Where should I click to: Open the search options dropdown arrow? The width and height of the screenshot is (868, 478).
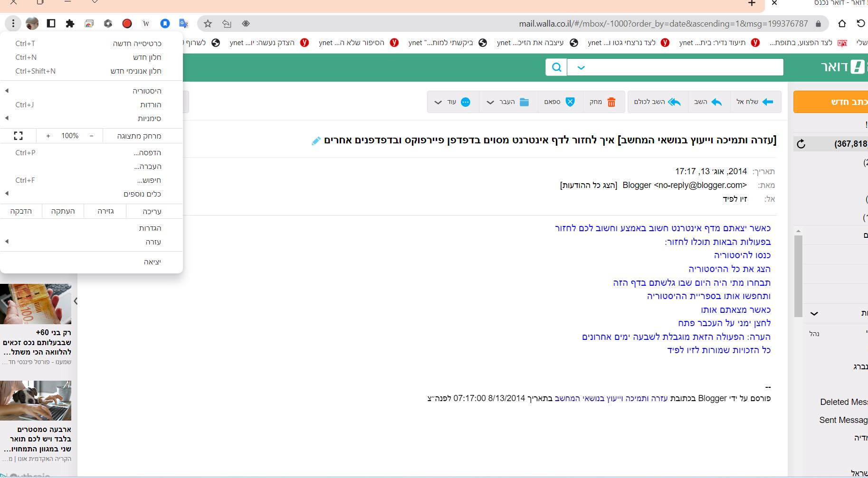pyautogui.click(x=581, y=67)
